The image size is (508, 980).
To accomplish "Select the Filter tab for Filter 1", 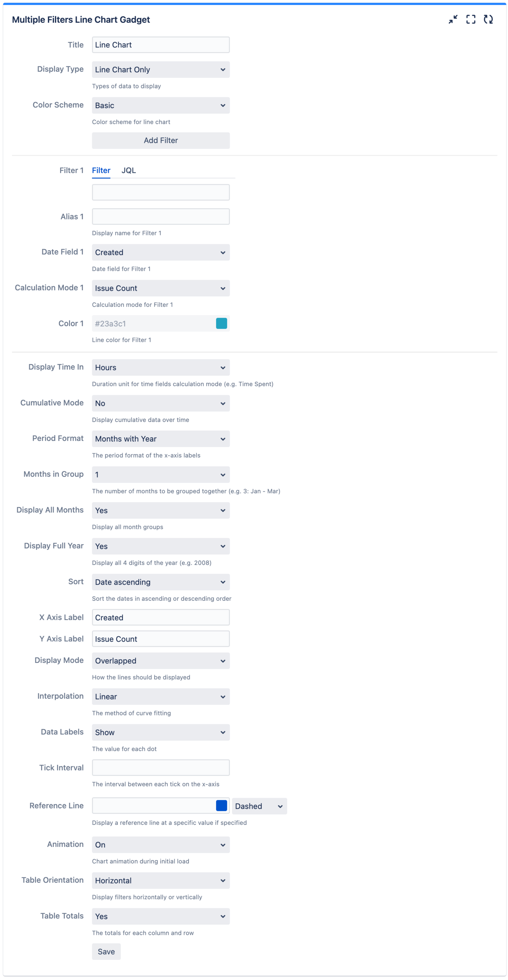I will pyautogui.click(x=101, y=171).
